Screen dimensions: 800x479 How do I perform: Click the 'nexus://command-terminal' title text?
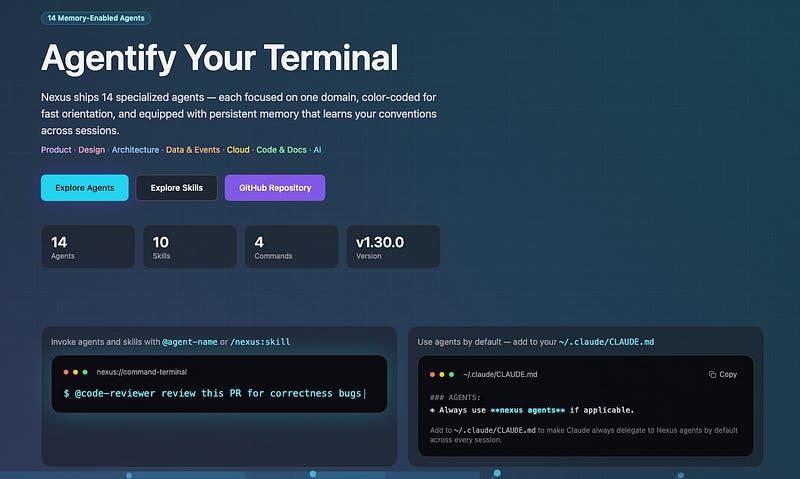(142, 372)
